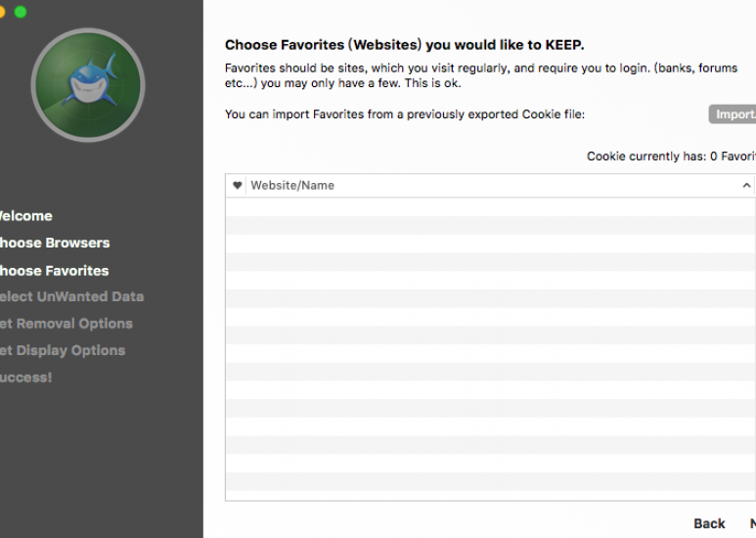This screenshot has height=538, width=756.
Task: Click the Choose Favorites you would like to KEEP heading
Action: click(405, 45)
